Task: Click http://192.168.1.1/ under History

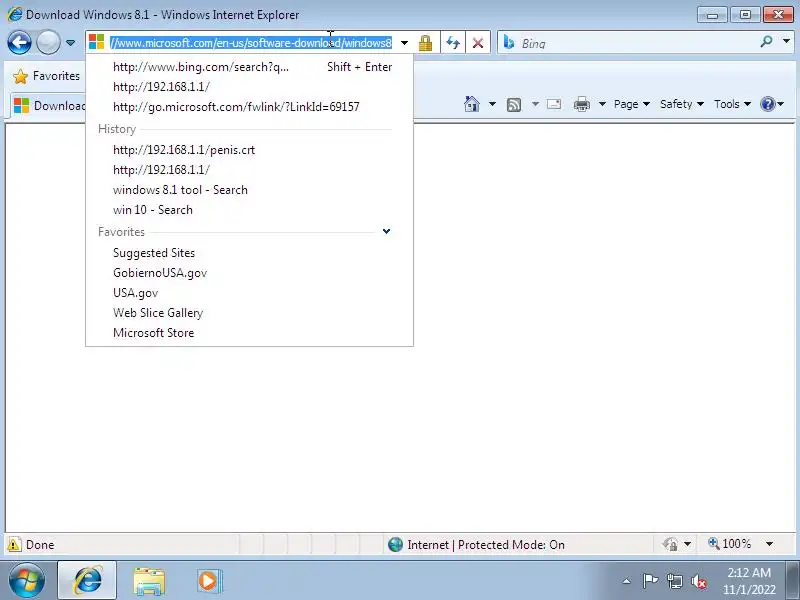Action: tap(249, 170)
